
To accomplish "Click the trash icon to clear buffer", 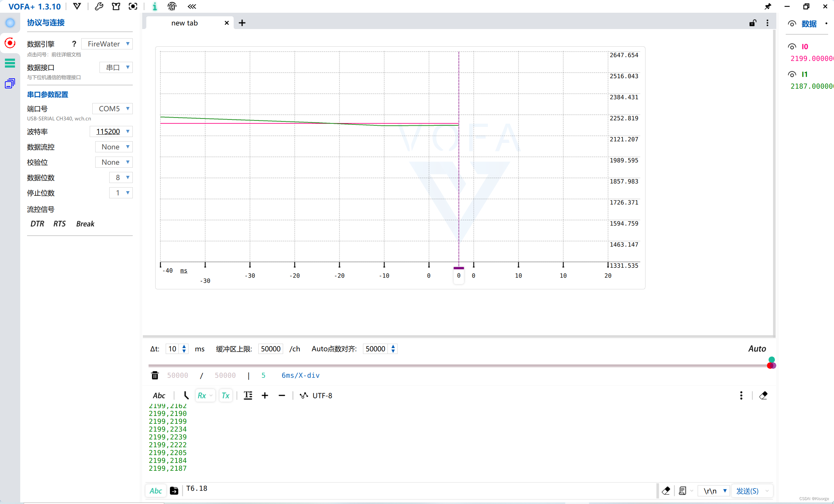I will (155, 375).
